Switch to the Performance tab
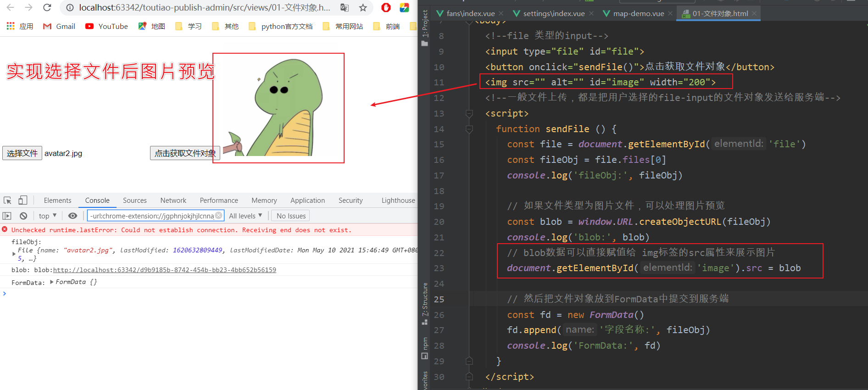The width and height of the screenshot is (868, 390). pos(219,200)
